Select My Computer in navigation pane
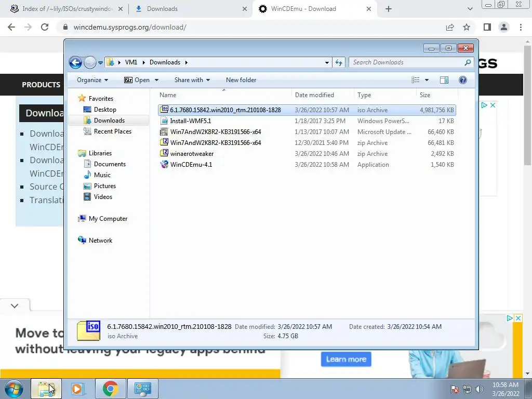The width and height of the screenshot is (532, 399). 108,219
